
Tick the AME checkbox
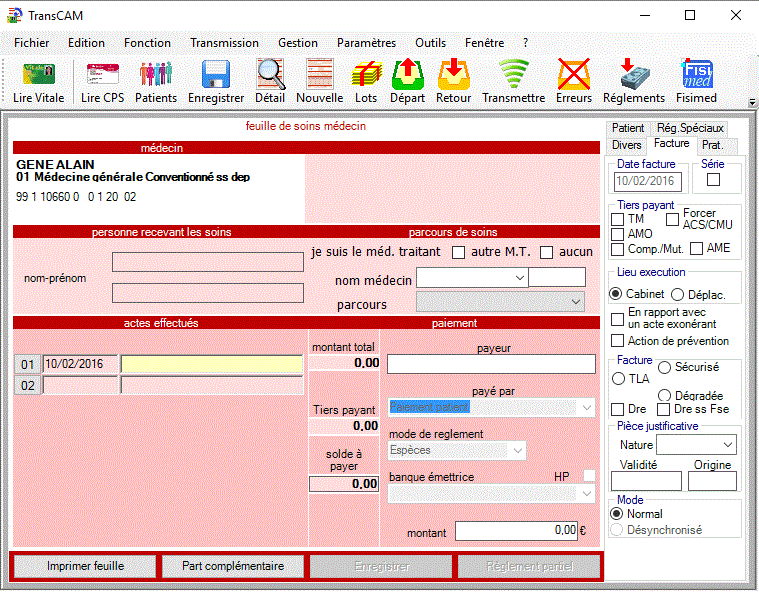pyautogui.click(x=697, y=248)
